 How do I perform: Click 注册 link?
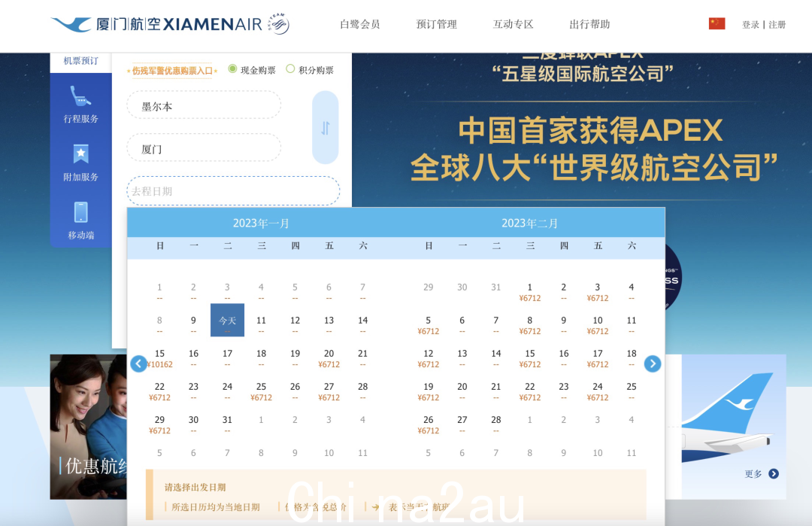point(777,24)
